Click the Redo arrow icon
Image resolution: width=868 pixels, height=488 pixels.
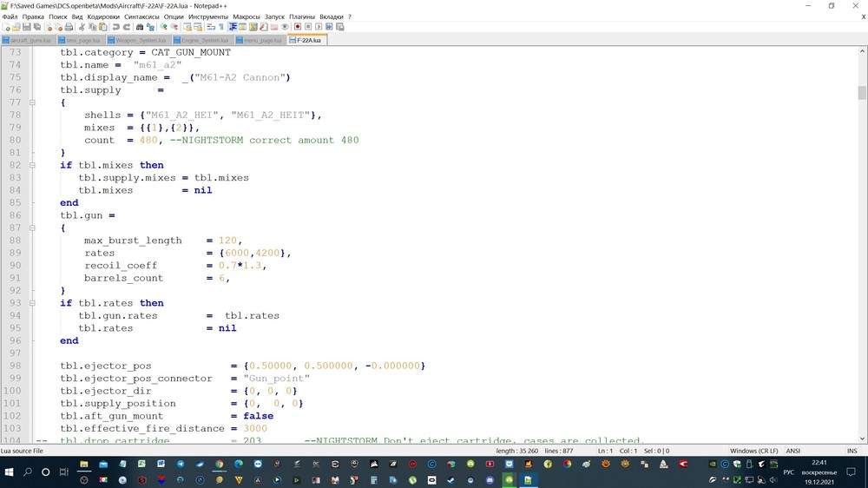click(x=126, y=27)
